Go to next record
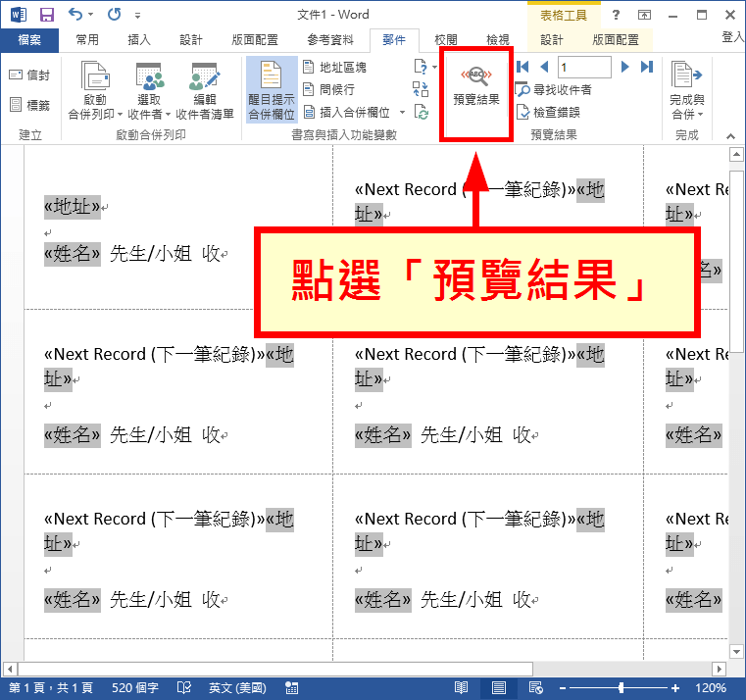The width and height of the screenshot is (746, 700). [624, 67]
